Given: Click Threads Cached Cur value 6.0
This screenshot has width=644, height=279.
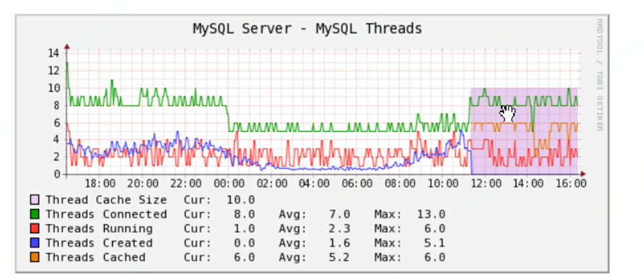Looking at the screenshot, I should [x=244, y=257].
